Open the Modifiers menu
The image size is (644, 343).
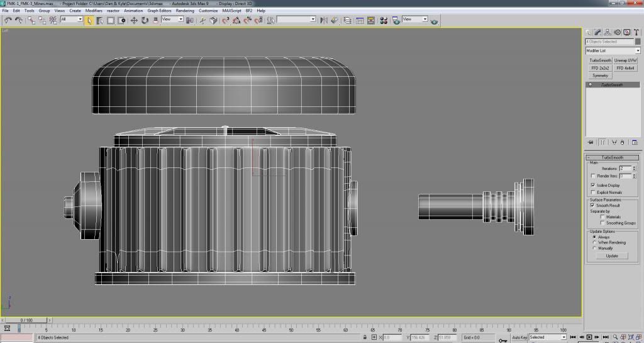94,11
